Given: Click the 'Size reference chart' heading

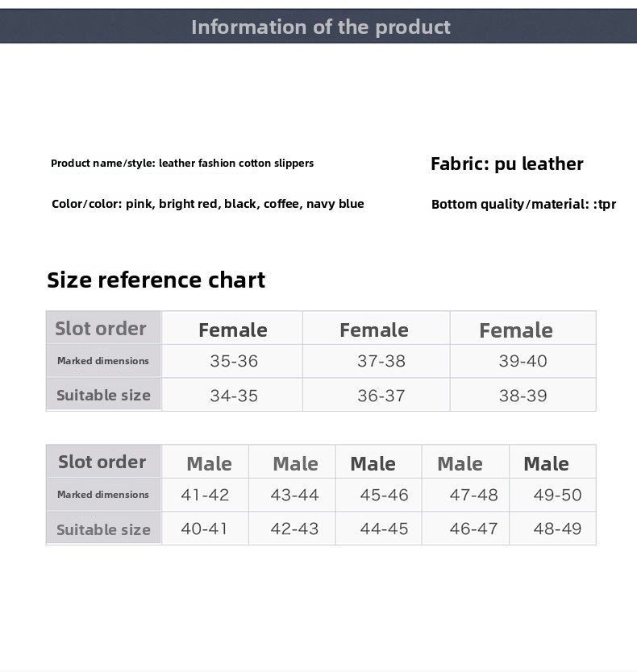Looking at the screenshot, I should tap(156, 280).
